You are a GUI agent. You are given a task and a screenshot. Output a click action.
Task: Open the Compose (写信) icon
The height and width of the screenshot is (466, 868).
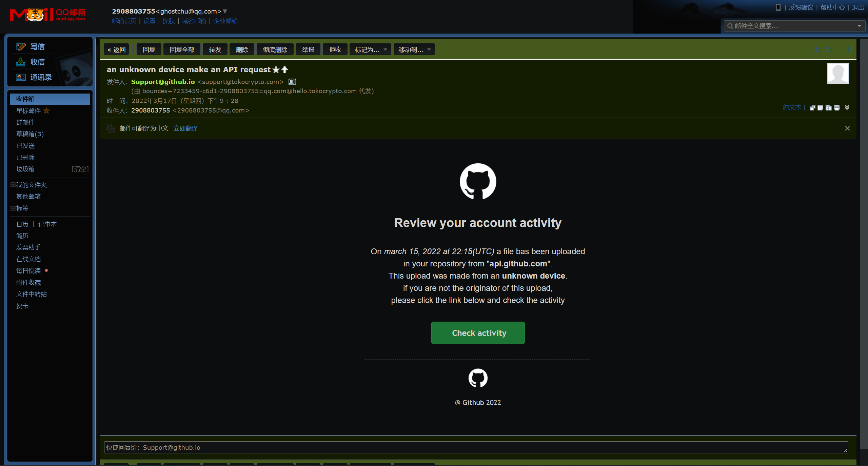[21, 47]
